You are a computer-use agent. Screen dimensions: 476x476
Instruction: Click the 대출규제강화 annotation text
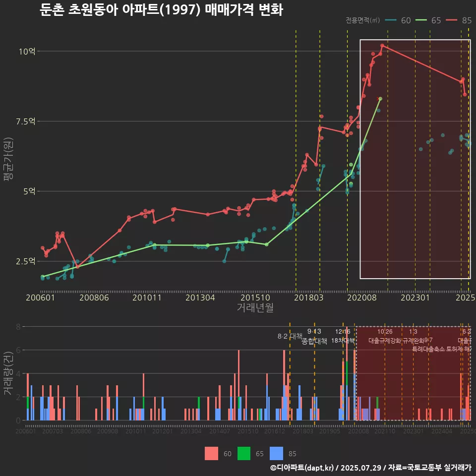385,341
